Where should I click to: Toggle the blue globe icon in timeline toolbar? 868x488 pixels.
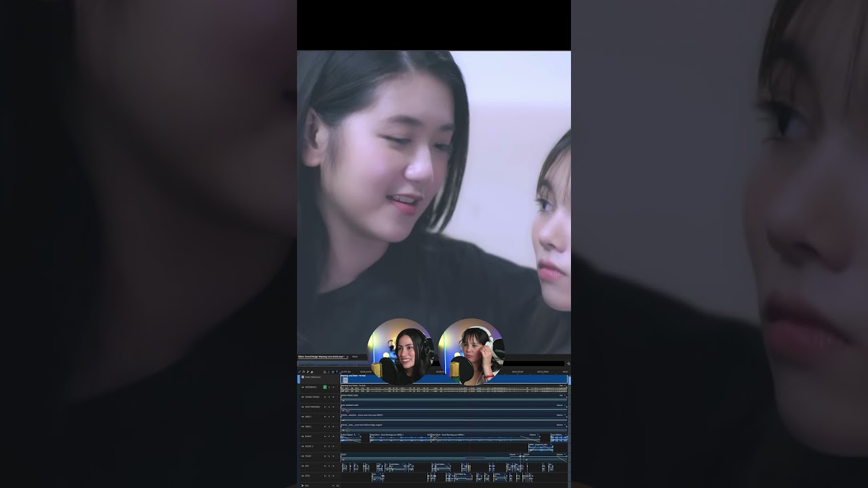pos(333,372)
